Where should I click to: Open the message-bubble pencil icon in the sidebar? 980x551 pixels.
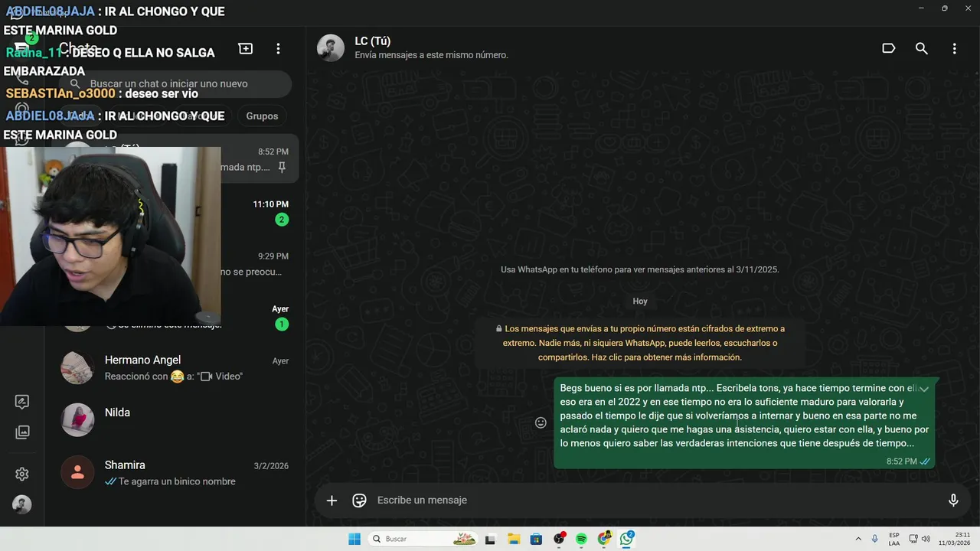click(x=22, y=402)
